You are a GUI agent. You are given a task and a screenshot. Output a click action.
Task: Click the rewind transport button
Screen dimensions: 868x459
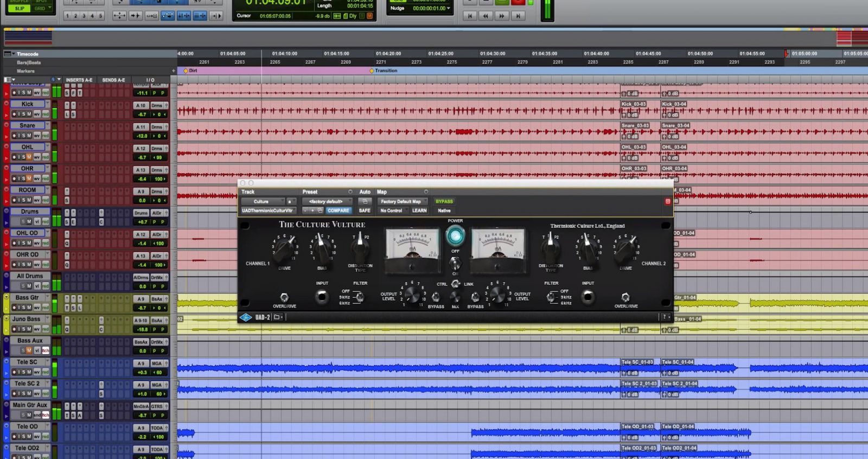tap(486, 16)
